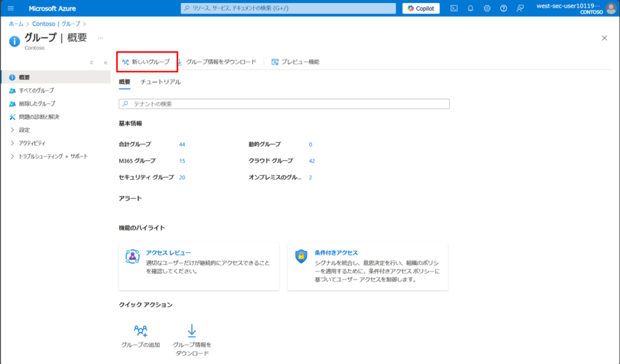Open the 合計グループ count 44
This screenshot has width=620, height=364.
tap(182, 144)
